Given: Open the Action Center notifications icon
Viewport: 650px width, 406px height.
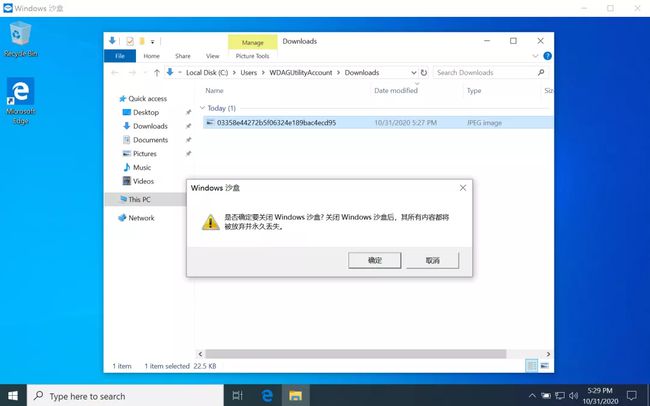Looking at the screenshot, I should point(632,396).
